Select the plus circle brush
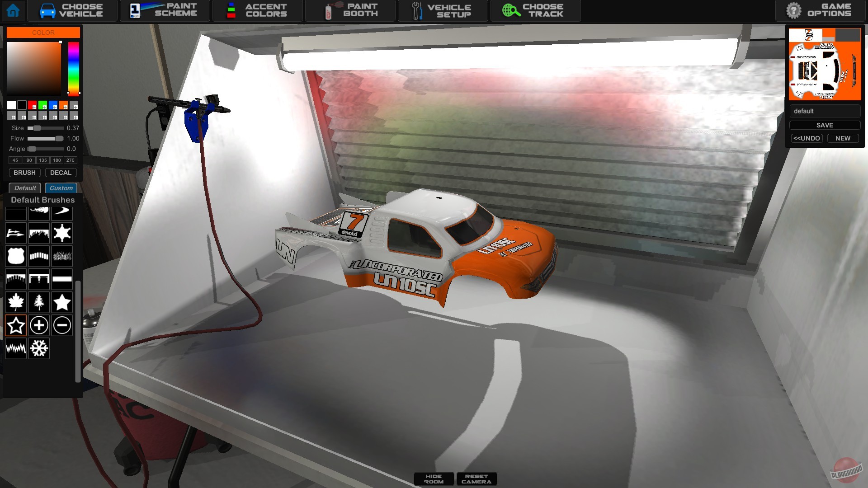 39,325
